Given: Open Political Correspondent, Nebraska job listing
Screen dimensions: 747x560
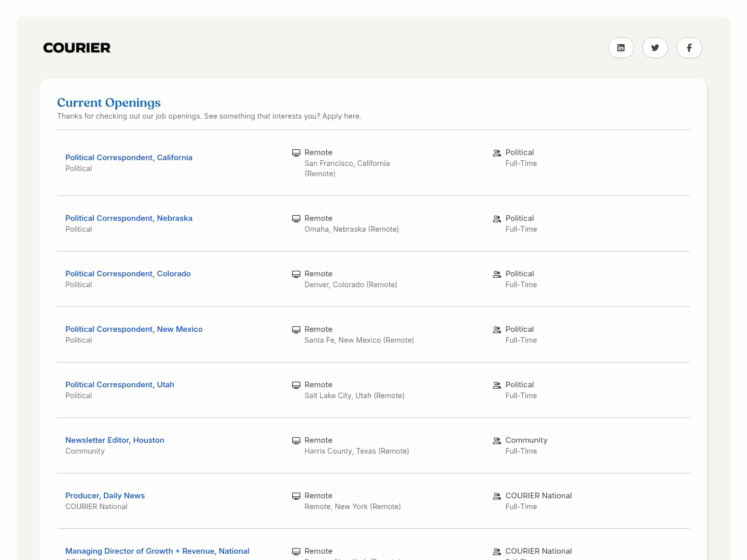Looking at the screenshot, I should [129, 218].
